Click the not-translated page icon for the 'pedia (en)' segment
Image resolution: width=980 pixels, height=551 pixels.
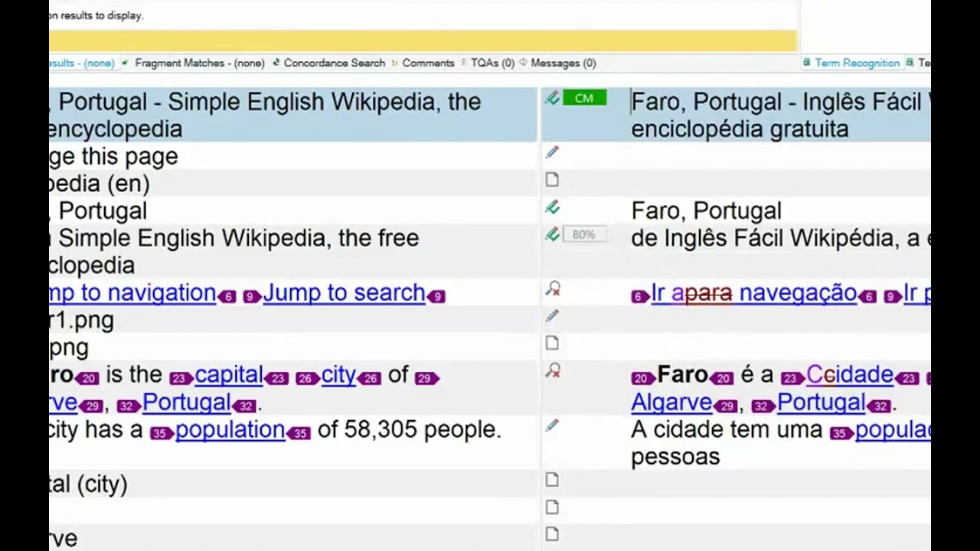point(552,180)
